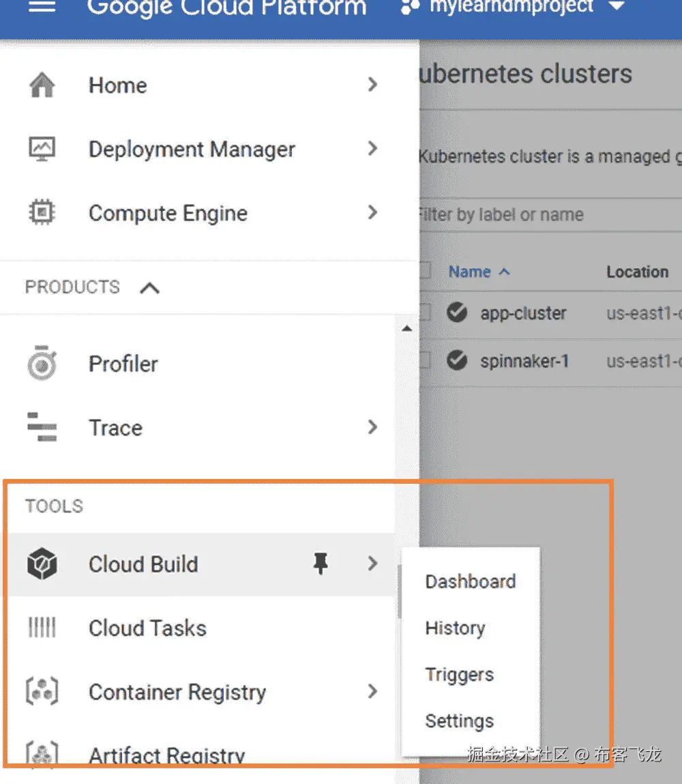Screen dimensions: 682x784
Task: Click the Cloud Tasks barcode icon
Action: (42, 628)
